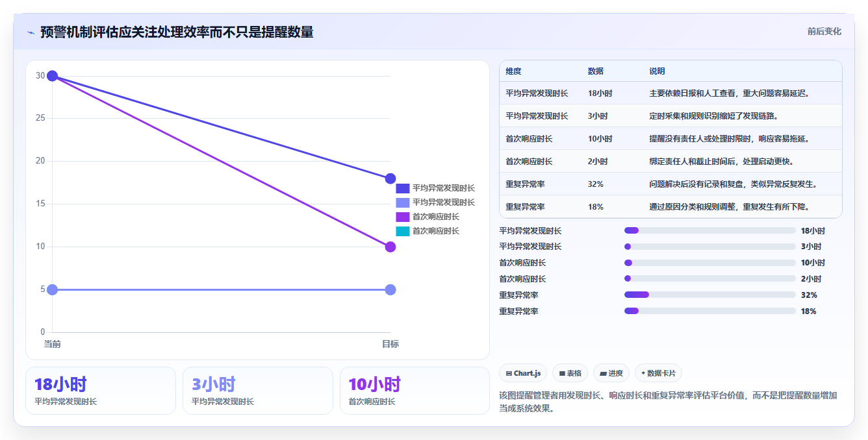Click the chart data point at value 30
This screenshot has width=868, height=440.
coord(53,76)
